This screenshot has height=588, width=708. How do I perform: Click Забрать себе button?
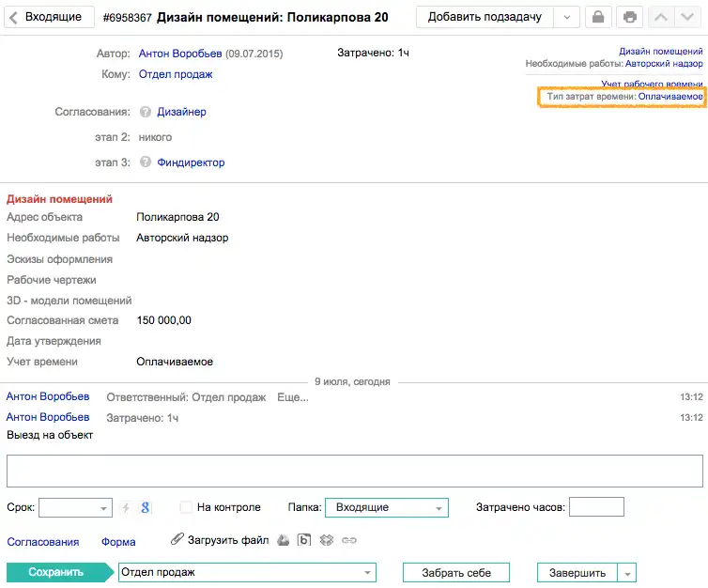tap(456, 573)
